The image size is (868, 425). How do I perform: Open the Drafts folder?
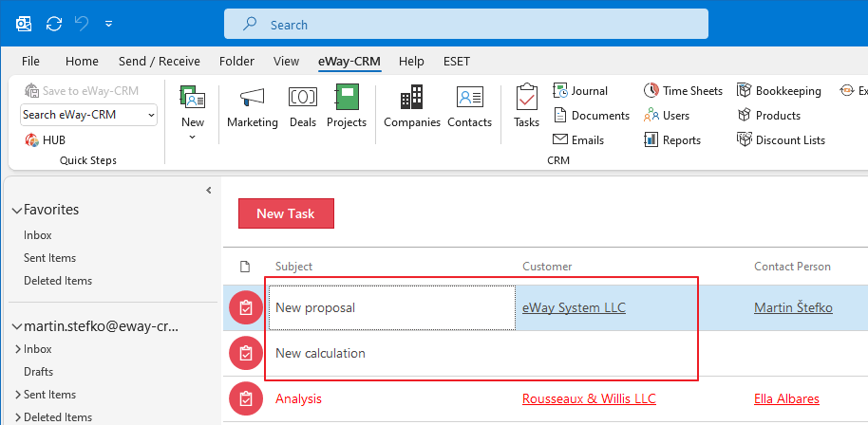pos(38,371)
